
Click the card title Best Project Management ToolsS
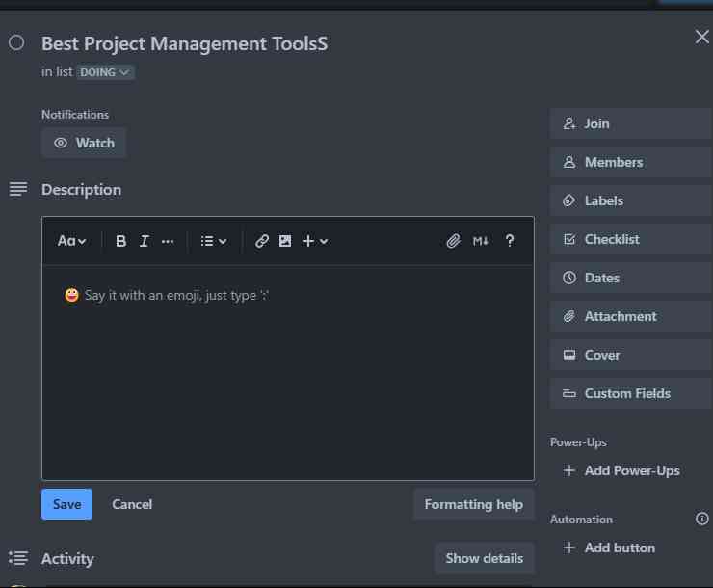click(184, 44)
